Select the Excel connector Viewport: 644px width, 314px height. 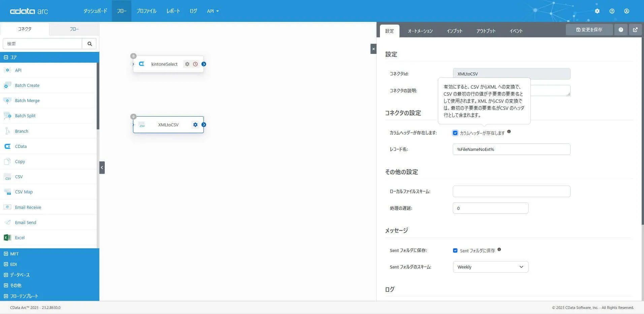49,238
